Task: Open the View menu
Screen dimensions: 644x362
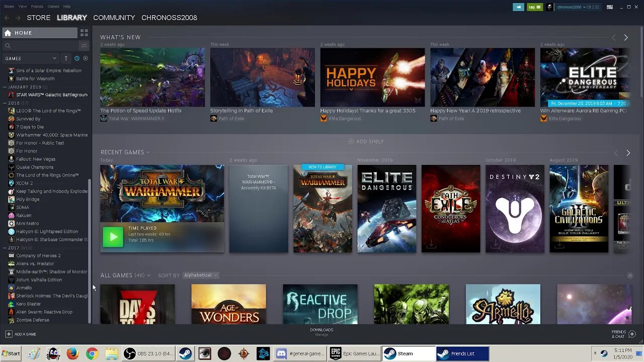Action: coord(23,7)
